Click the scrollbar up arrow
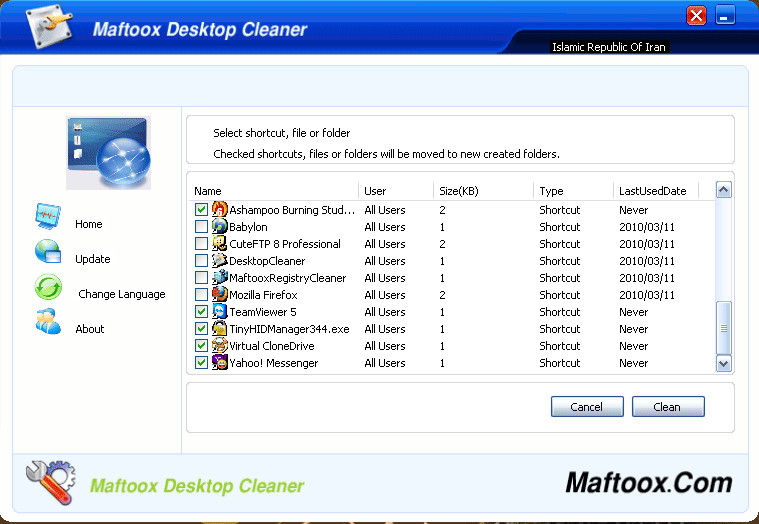 point(724,190)
